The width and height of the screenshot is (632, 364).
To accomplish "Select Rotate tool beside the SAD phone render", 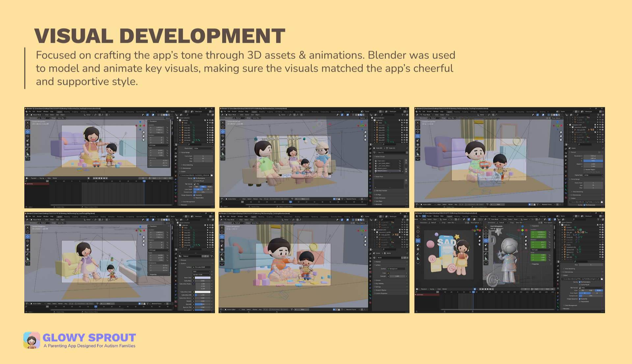I will pos(418,241).
